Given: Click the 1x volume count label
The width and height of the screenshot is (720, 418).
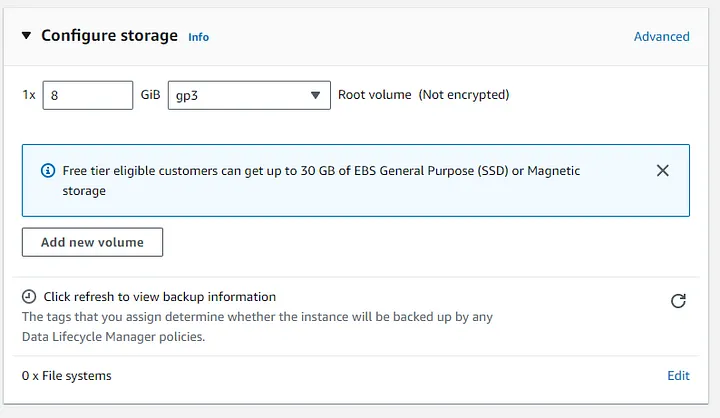Looking at the screenshot, I should [x=29, y=95].
